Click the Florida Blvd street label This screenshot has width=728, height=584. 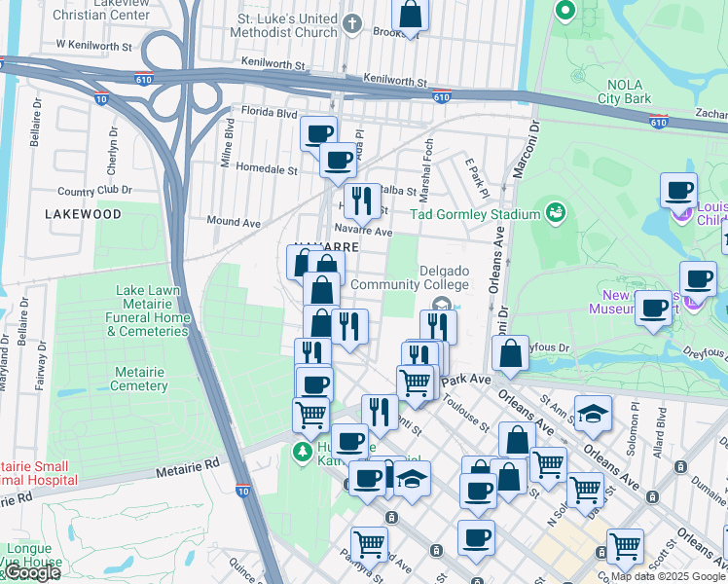[x=269, y=111]
